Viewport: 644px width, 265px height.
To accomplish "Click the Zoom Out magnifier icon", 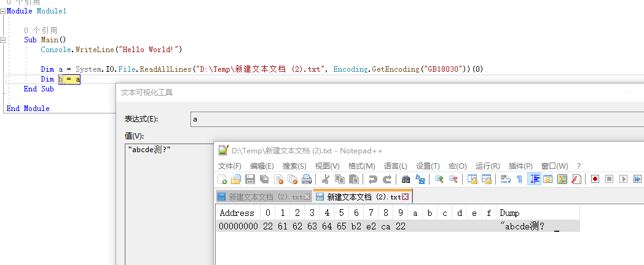I will (x=453, y=179).
